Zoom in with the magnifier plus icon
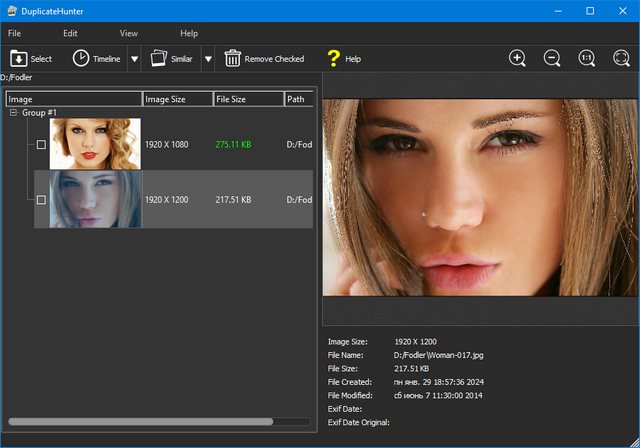Image resolution: width=640 pixels, height=448 pixels. click(x=517, y=58)
